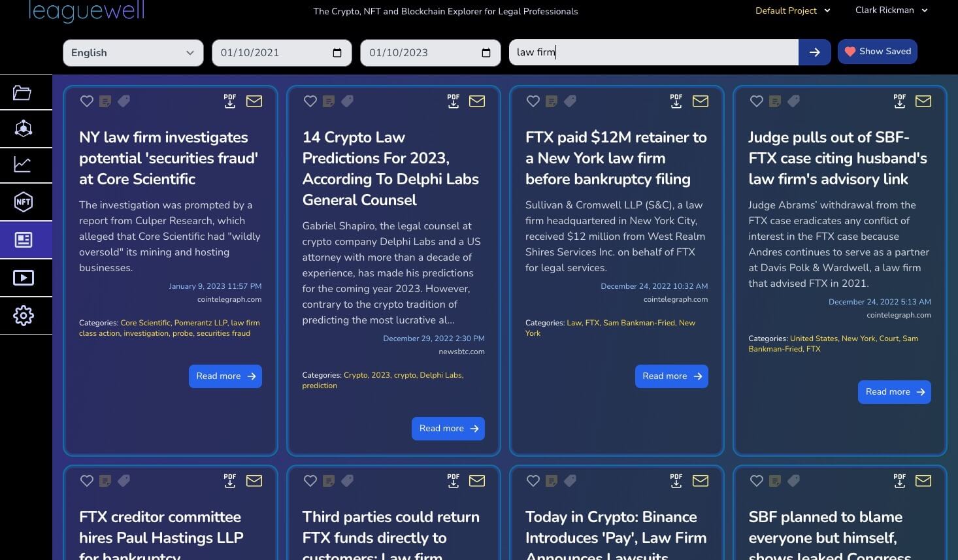Email the FTX $12M retainer article
Screen dimensions: 958x560
701,101
